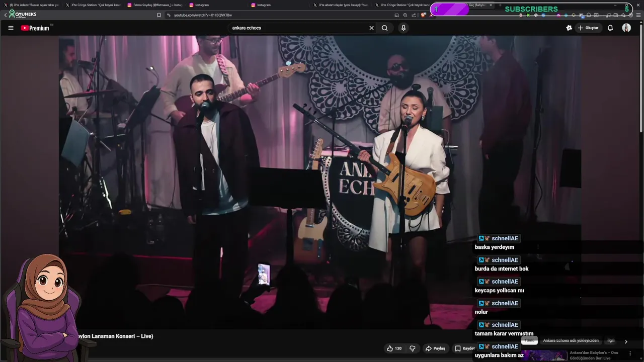Click the screen cast icon in address bar
The width and height of the screenshot is (644, 362).
click(x=396, y=15)
